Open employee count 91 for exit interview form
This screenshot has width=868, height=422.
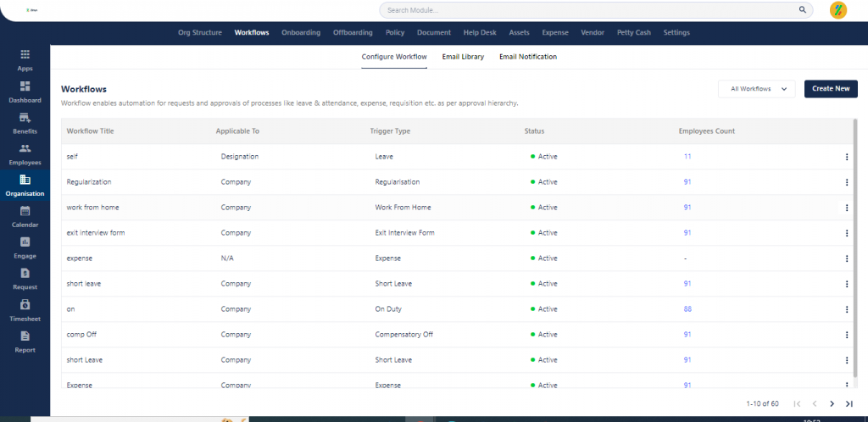pos(687,233)
